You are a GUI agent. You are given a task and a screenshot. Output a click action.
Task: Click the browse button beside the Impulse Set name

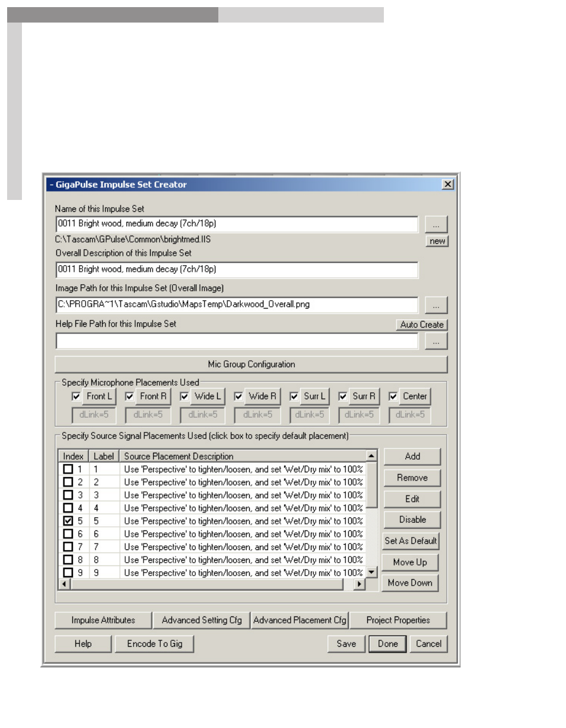(x=436, y=225)
